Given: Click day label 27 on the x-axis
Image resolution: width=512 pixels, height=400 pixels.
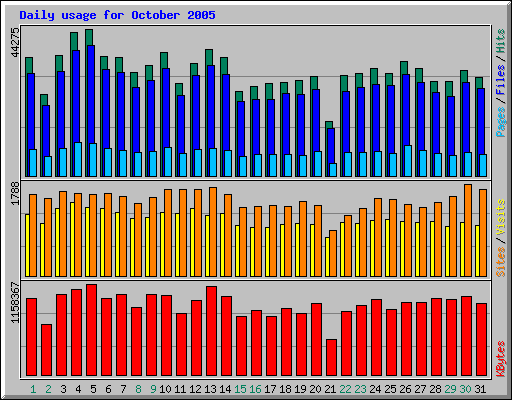Looking at the screenshot, I should 420,389.
